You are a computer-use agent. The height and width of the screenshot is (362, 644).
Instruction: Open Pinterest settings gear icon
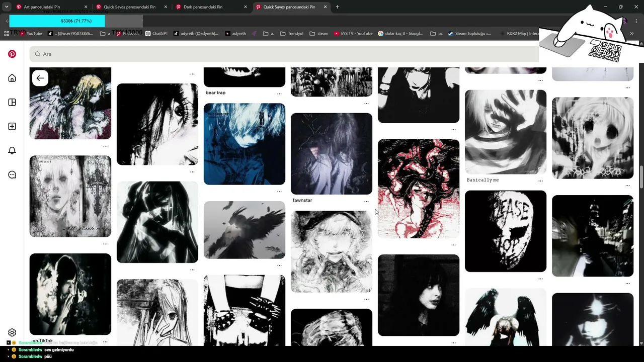coord(12,332)
